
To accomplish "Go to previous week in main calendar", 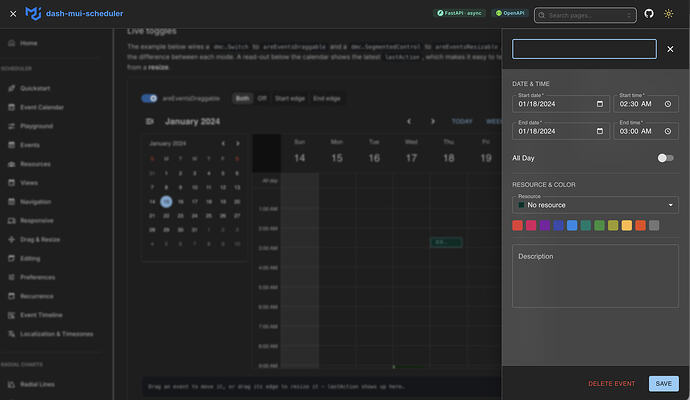I will [409, 121].
